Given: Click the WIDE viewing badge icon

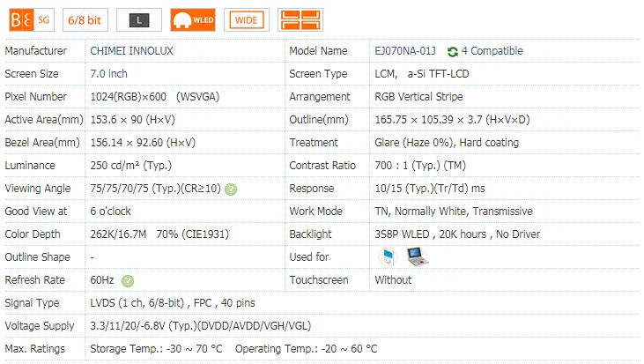Looking at the screenshot, I should pyautogui.click(x=247, y=19).
